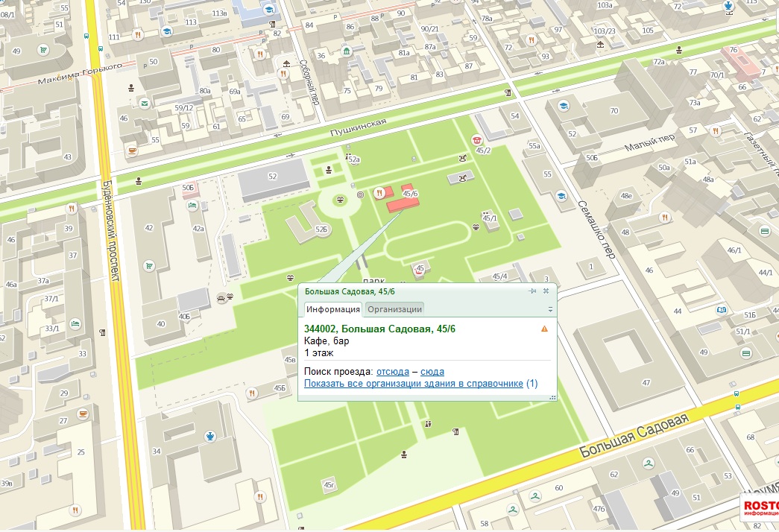
Task: Expand the popup options arrow beside the tabs
Action: pos(550,309)
